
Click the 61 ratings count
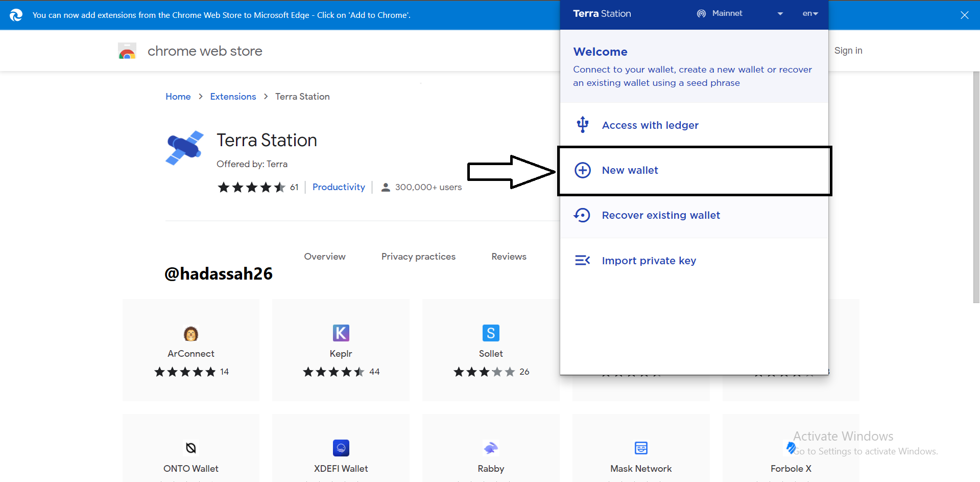point(294,188)
